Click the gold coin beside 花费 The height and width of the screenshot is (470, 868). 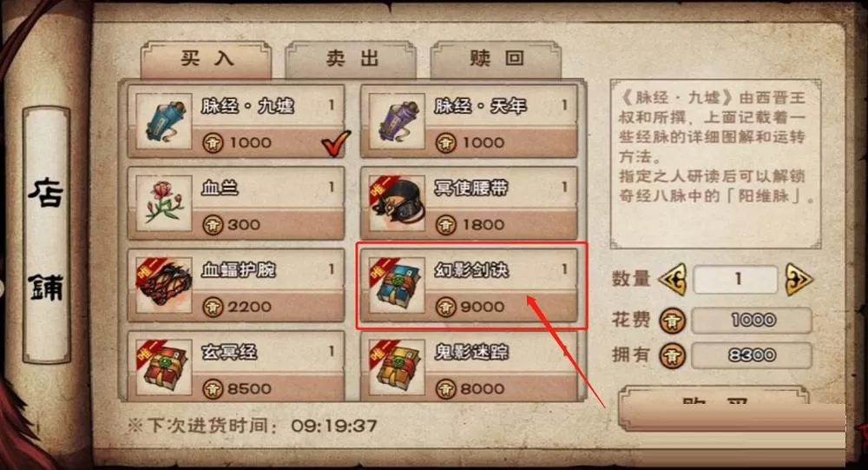tap(672, 321)
